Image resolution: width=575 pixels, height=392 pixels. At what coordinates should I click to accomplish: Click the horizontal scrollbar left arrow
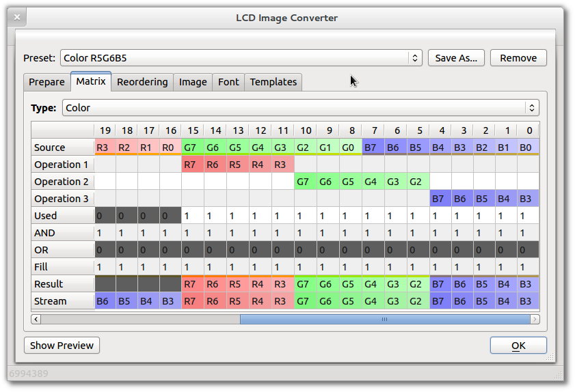tap(36, 319)
